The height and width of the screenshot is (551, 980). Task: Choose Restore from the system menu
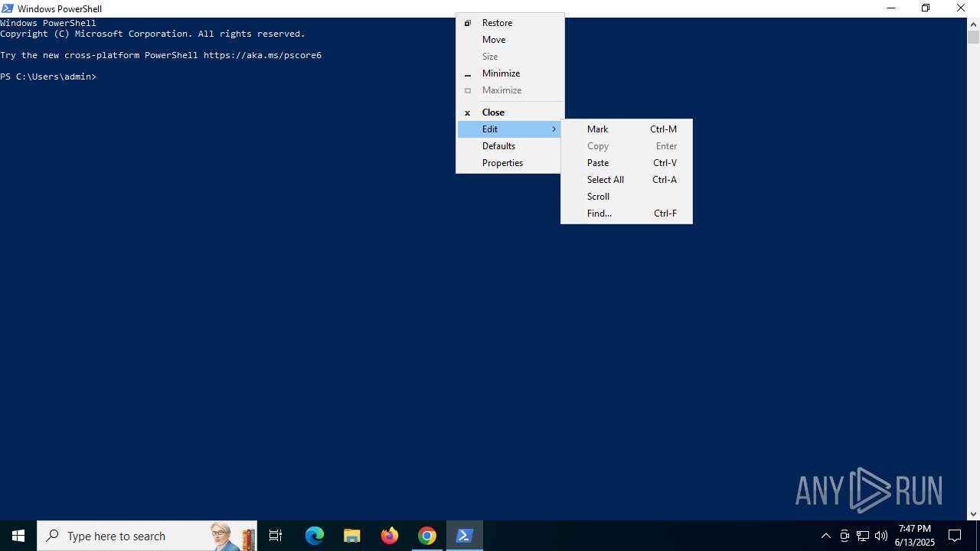point(510,23)
